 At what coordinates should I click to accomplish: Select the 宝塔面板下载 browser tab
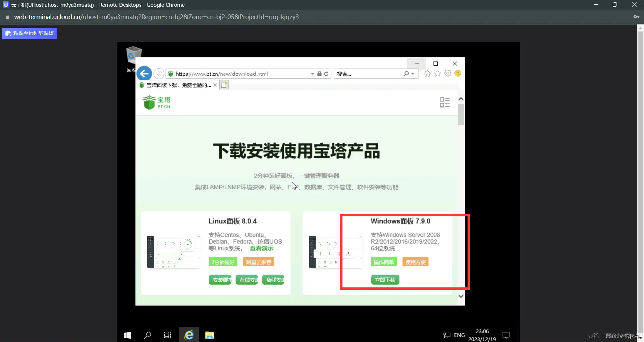pos(176,85)
